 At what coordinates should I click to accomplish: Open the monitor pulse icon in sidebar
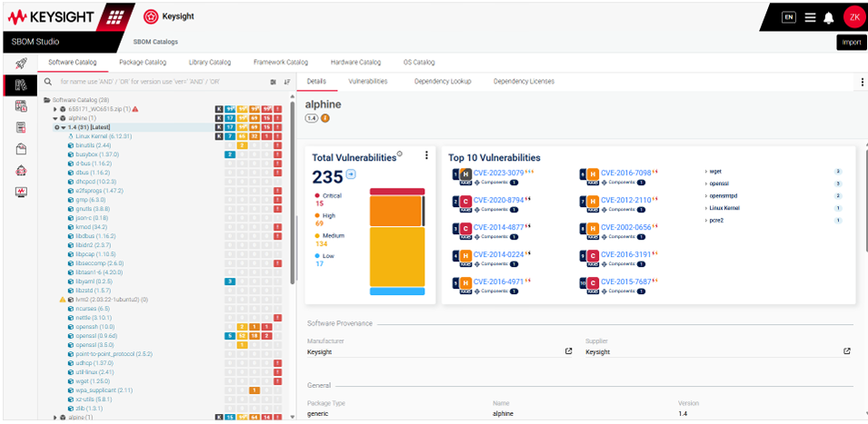coord(21,192)
